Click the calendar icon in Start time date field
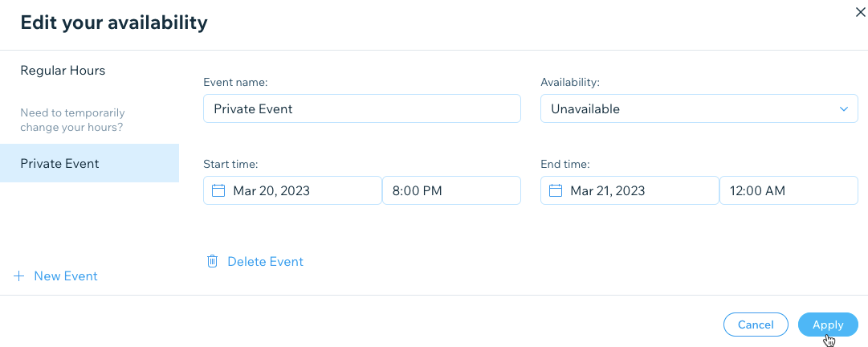Screen dimensions: 868x347 218,191
